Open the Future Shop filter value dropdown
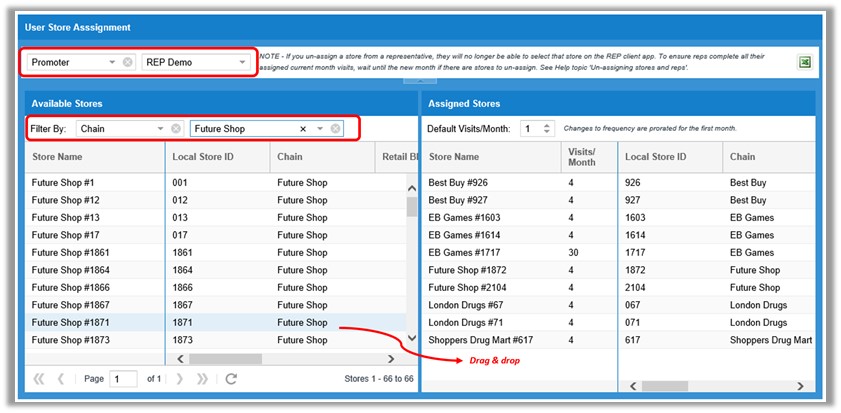The height and width of the screenshot is (413, 841). click(320, 129)
